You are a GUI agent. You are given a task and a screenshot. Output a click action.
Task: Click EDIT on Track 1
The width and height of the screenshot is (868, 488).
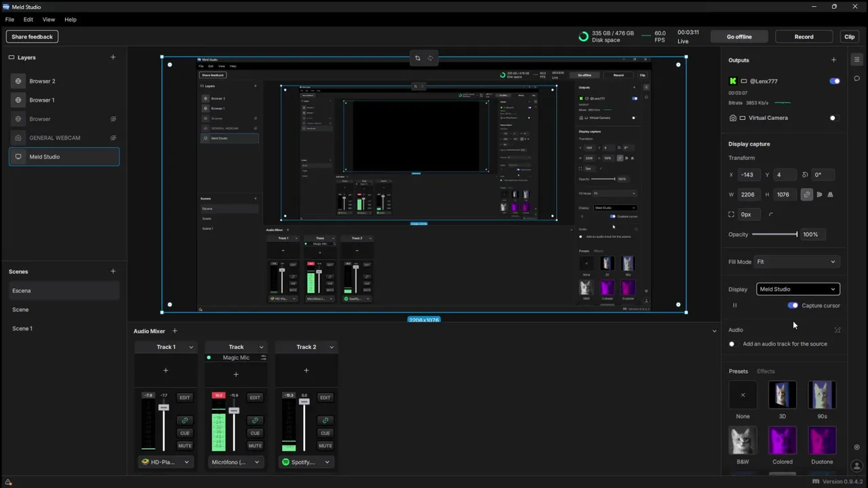point(184,398)
